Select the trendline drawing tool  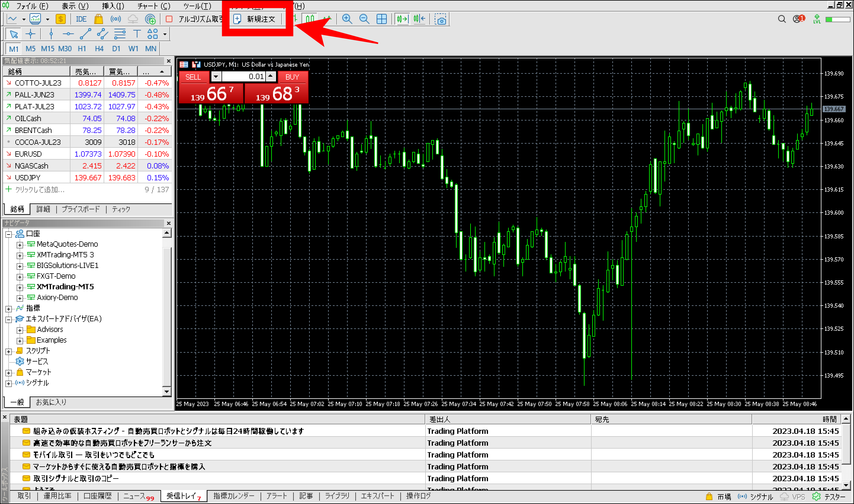click(85, 34)
